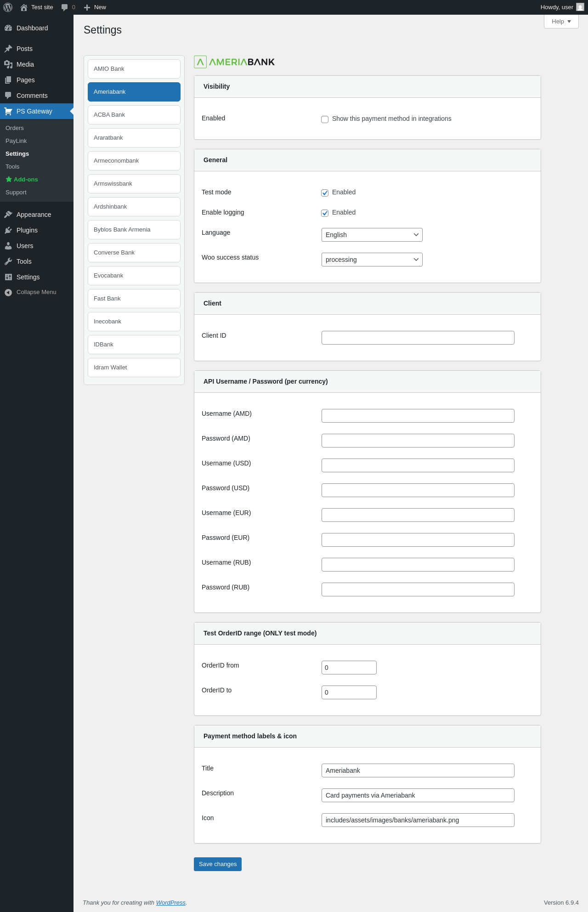Uncheck the Test mode Enabled checkbox
The width and height of the screenshot is (588, 912).
(x=325, y=193)
